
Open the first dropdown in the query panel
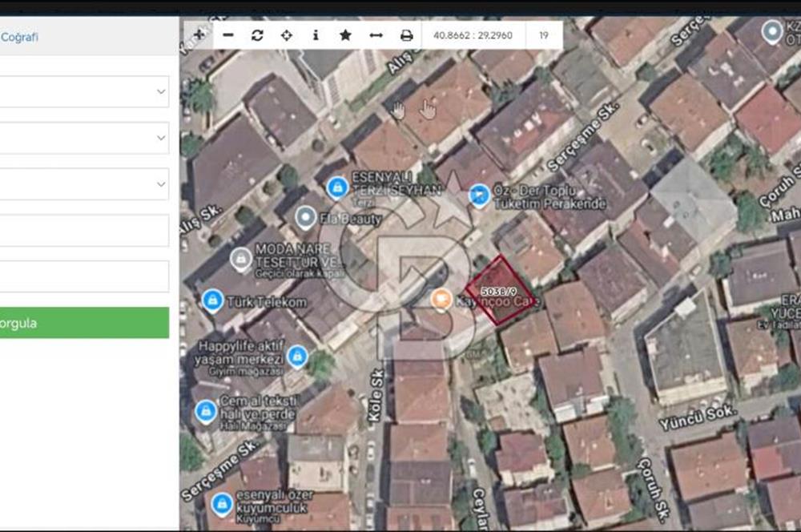coord(84,92)
